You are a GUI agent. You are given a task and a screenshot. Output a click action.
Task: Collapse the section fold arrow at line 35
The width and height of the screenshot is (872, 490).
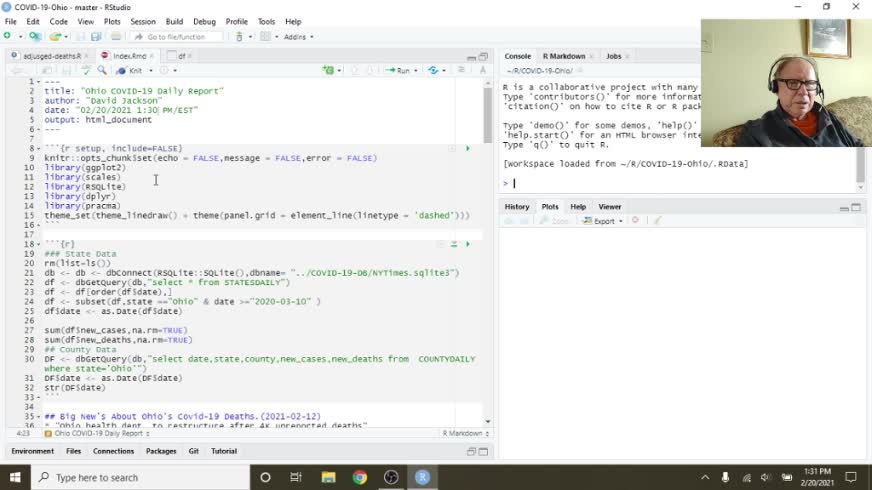[x=38, y=417]
